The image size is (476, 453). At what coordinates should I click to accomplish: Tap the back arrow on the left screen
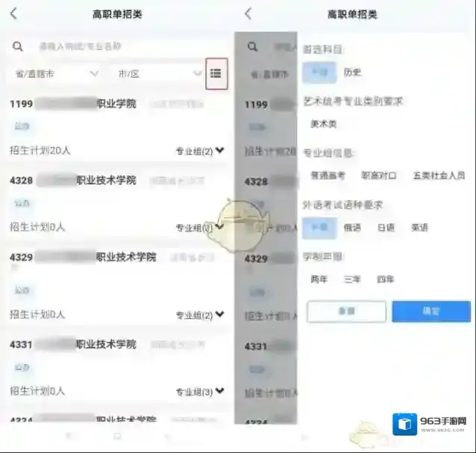coord(13,13)
